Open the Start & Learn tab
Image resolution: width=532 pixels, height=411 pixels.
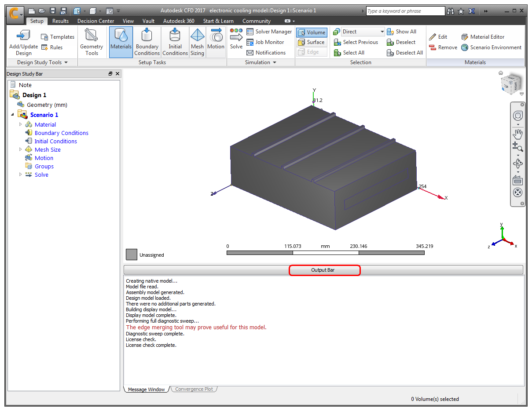click(218, 21)
